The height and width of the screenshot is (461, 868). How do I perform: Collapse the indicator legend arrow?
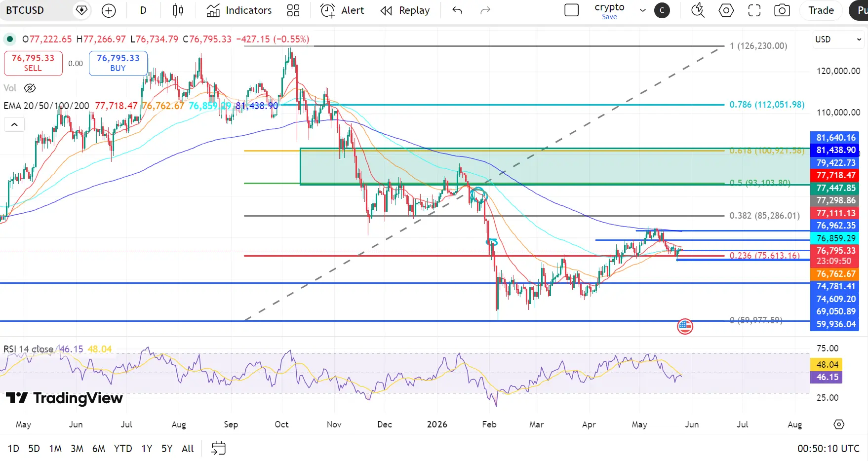14,124
